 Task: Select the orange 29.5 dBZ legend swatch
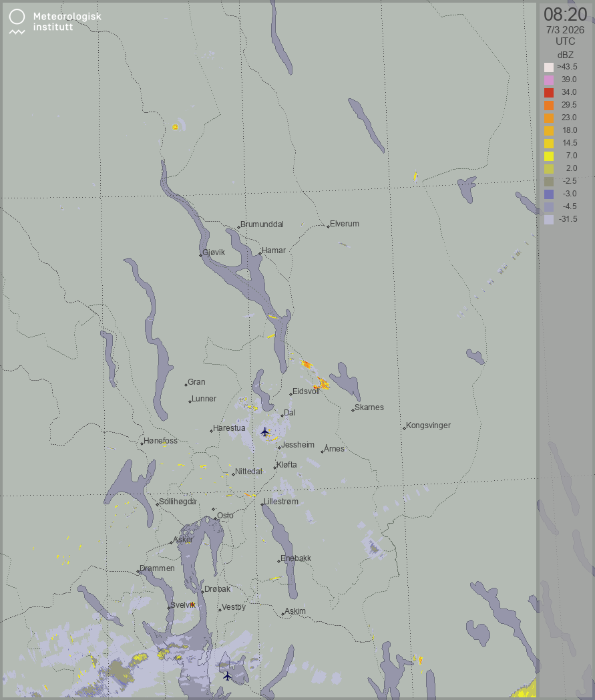549,106
